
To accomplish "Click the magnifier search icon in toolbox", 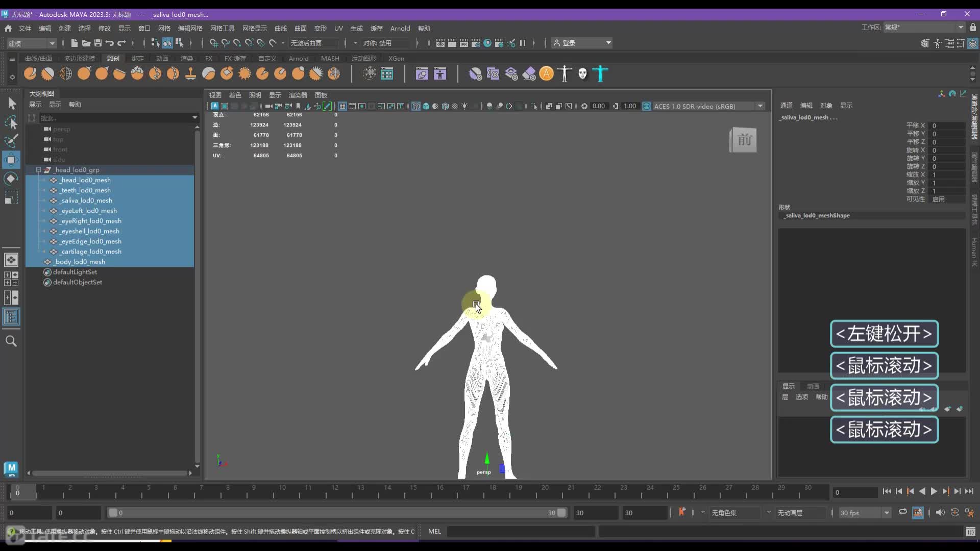I will [11, 341].
